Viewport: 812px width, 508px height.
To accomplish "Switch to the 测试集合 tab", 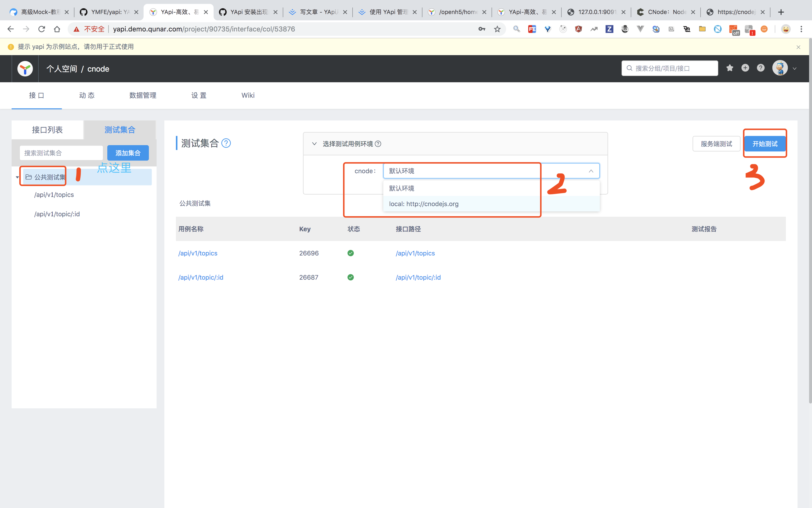I will (x=120, y=130).
